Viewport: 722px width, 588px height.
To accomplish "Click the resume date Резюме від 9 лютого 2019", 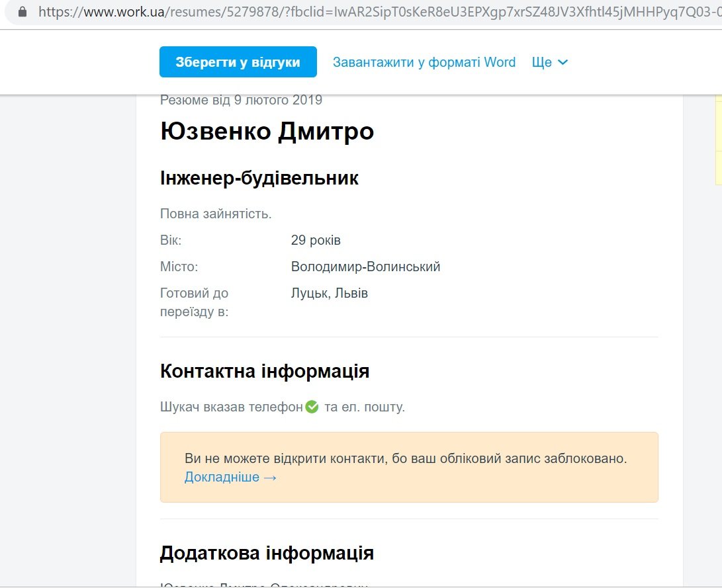I will tap(241, 101).
